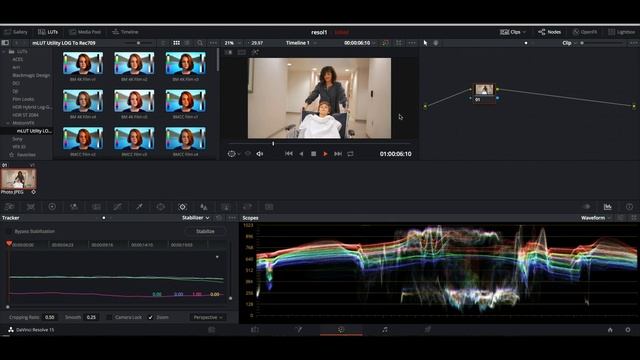
Task: Open the Clips dropdown arrow
Action: [524, 32]
